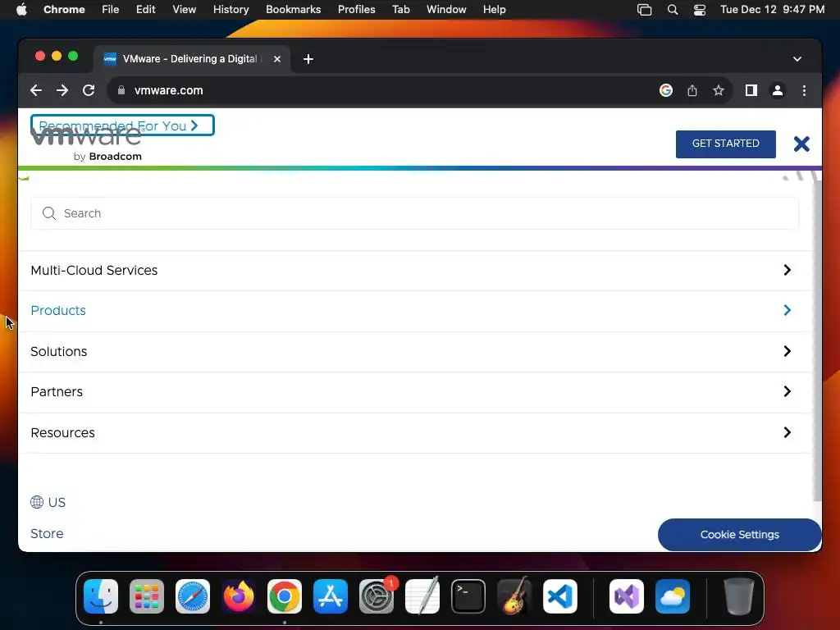Open TextEdit from the Dock
840x630 pixels.
click(422, 596)
